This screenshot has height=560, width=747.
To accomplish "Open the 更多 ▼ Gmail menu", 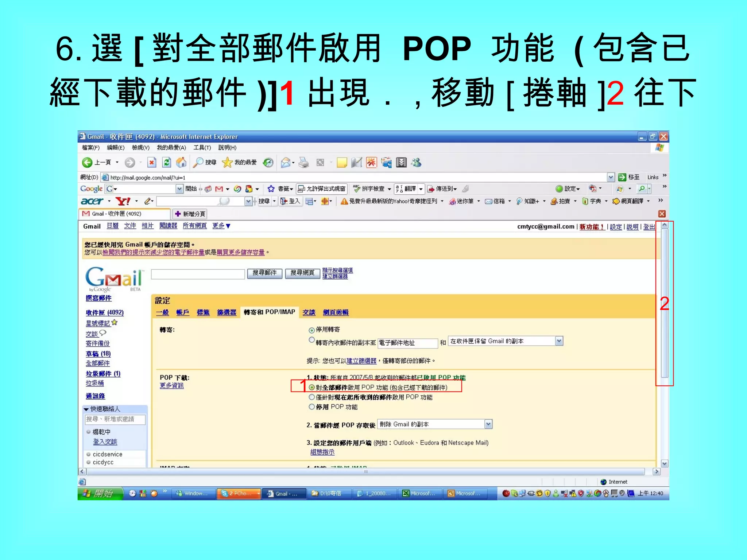I will [221, 226].
